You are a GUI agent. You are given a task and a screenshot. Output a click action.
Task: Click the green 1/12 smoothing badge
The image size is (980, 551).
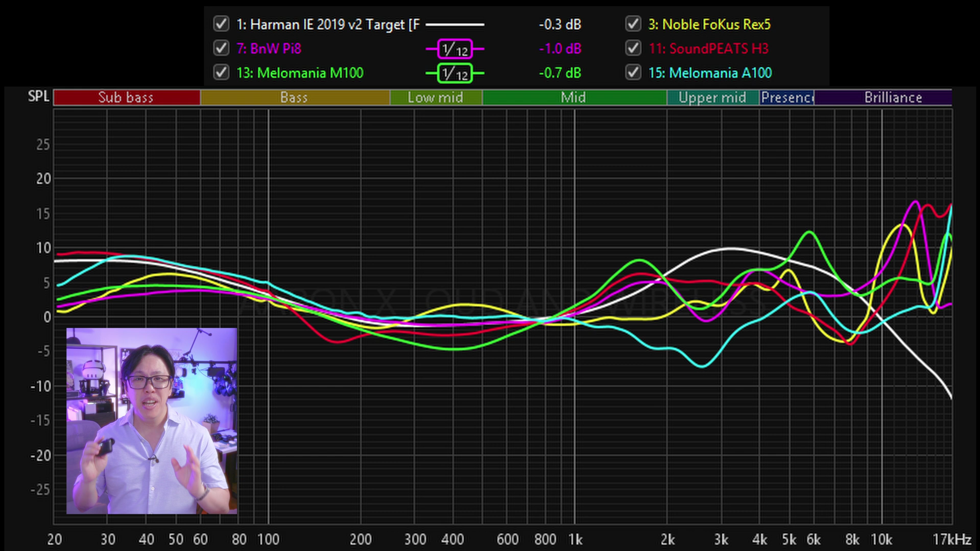455,74
